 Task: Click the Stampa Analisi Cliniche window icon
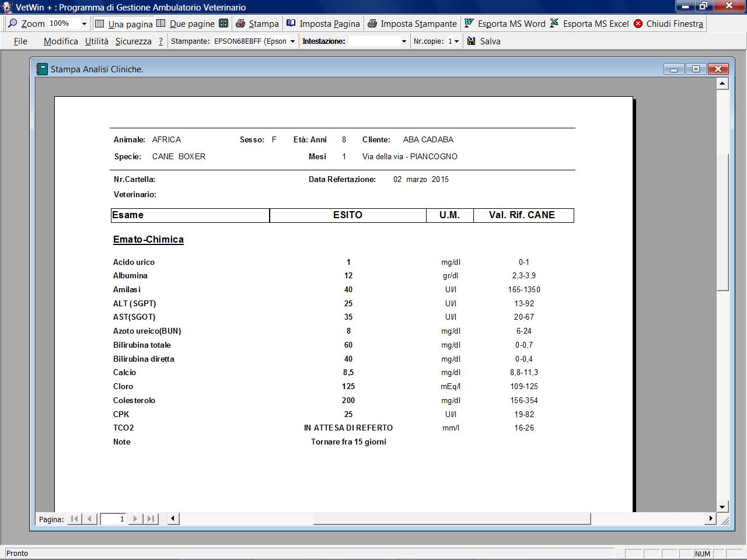[42, 69]
